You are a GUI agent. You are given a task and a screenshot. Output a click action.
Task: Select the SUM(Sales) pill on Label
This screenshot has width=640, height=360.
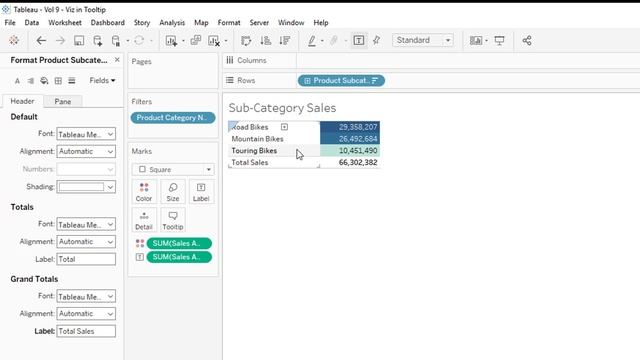179,257
